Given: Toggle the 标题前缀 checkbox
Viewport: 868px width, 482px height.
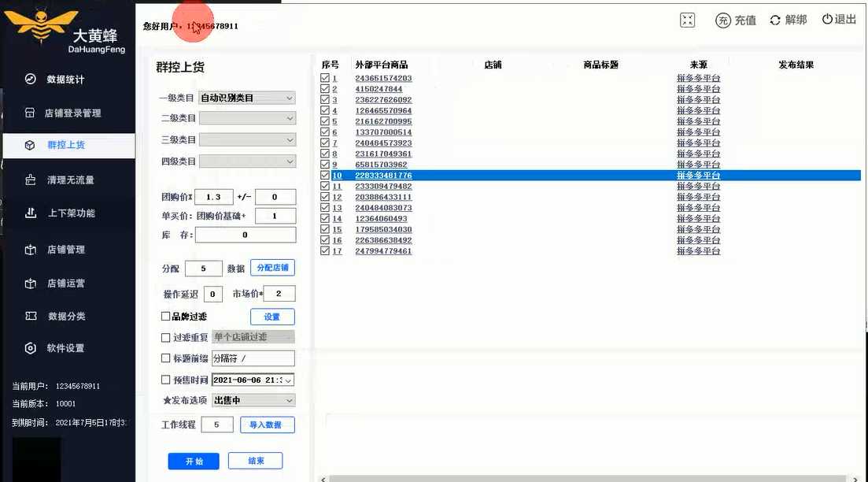Looking at the screenshot, I should coord(165,358).
